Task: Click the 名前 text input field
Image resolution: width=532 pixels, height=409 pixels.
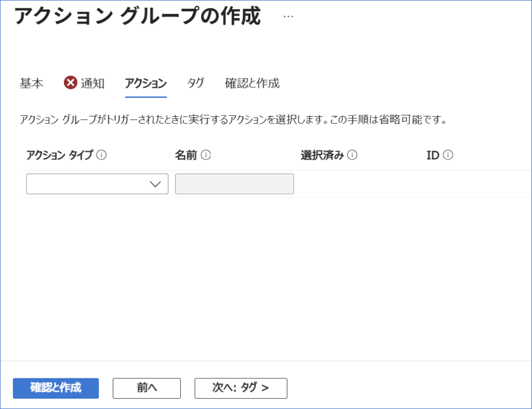Action: tap(234, 184)
